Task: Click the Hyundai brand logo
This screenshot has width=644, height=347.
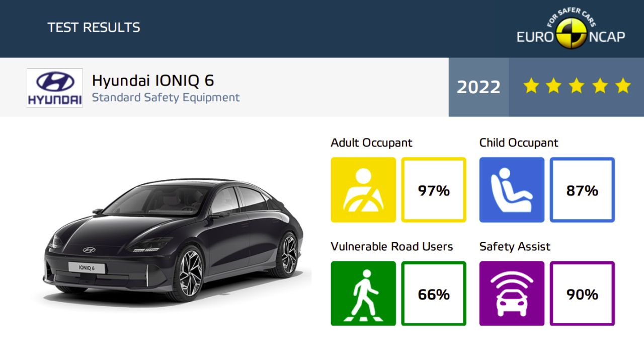Action: [x=55, y=88]
